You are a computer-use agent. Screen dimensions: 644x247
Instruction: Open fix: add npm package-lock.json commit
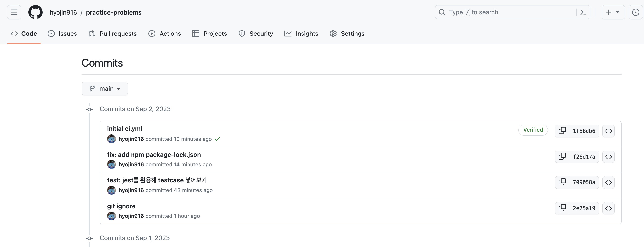[x=154, y=155]
